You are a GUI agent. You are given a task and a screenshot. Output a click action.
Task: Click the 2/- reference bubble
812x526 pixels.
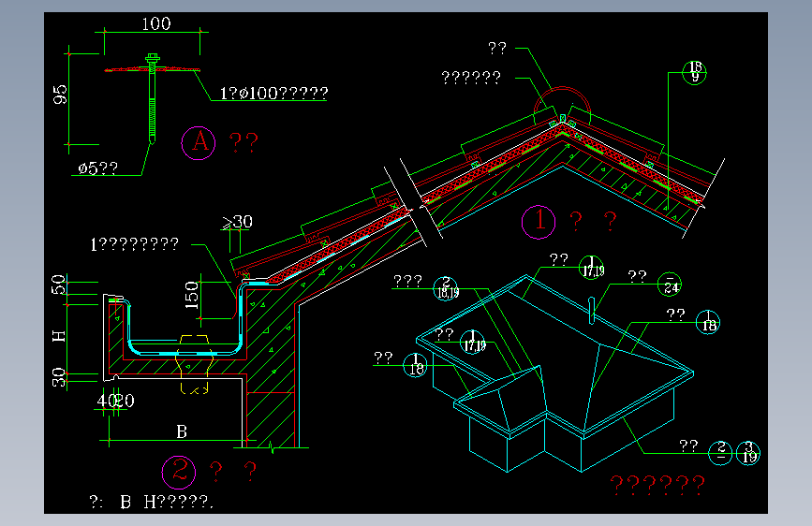720,453
